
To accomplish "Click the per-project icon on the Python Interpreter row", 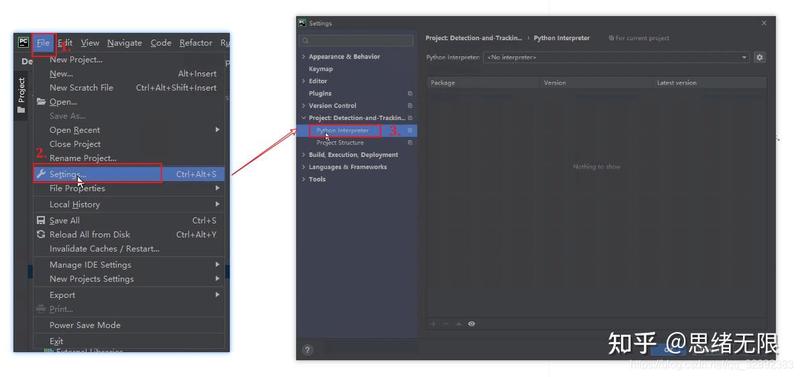I will tap(410, 131).
